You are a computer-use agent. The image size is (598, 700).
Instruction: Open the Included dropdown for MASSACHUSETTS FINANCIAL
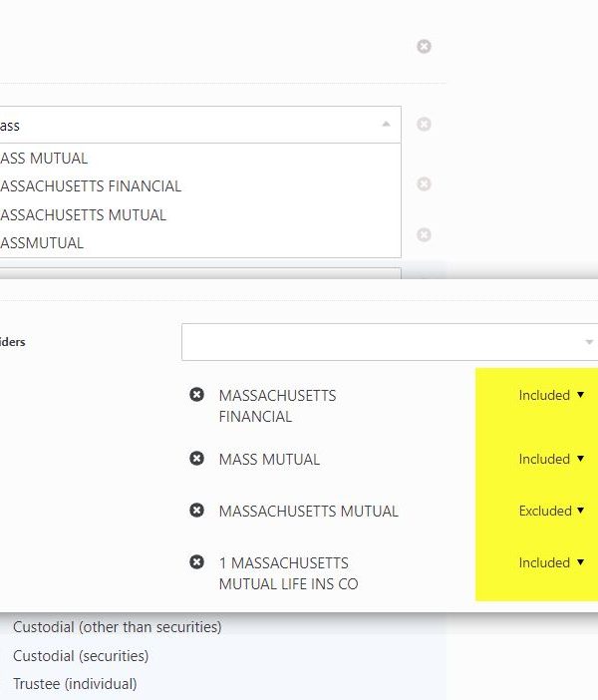(551, 395)
